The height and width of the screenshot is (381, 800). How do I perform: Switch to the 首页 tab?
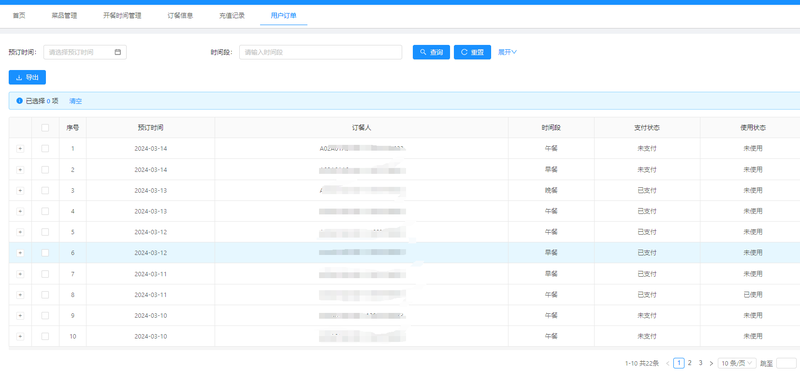click(19, 15)
